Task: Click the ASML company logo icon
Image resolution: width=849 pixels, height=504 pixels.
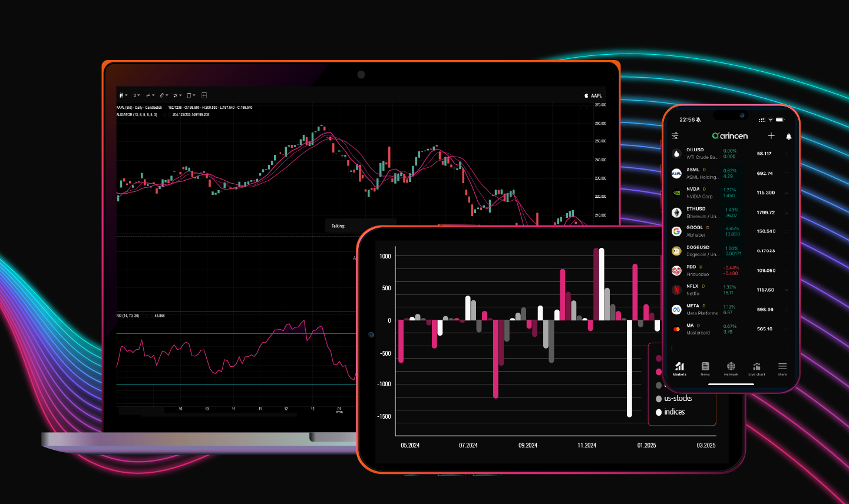Action: click(676, 173)
